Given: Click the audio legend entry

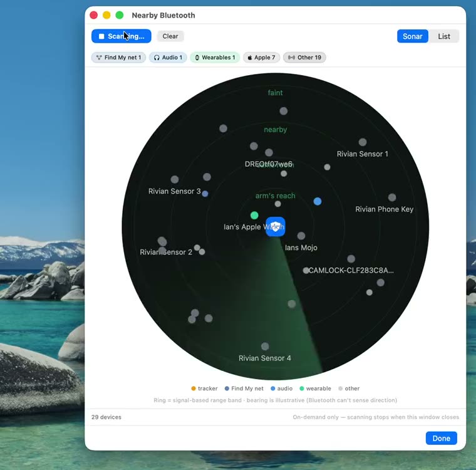Looking at the screenshot, I should [281, 389].
